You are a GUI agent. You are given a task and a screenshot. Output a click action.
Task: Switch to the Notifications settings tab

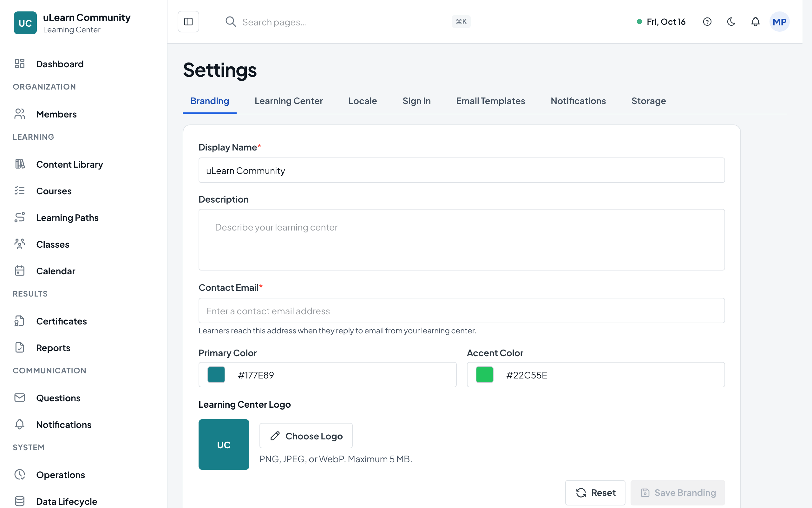click(578, 101)
